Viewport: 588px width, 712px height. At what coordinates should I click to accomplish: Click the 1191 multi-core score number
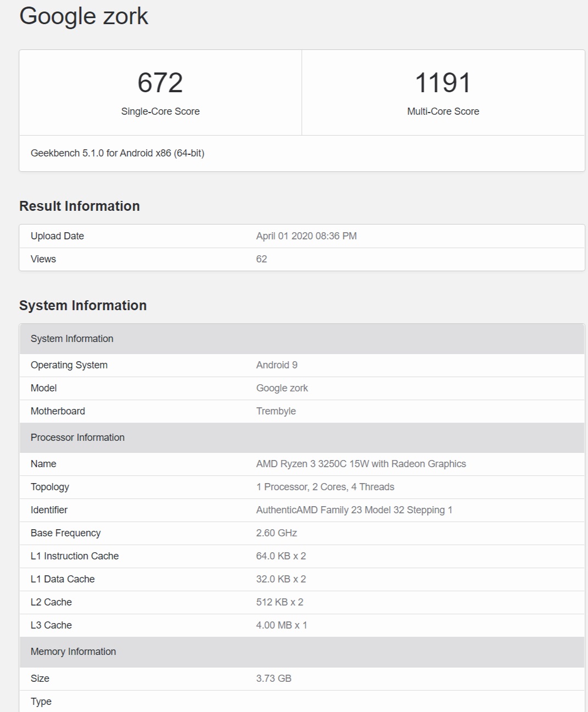pyautogui.click(x=443, y=83)
